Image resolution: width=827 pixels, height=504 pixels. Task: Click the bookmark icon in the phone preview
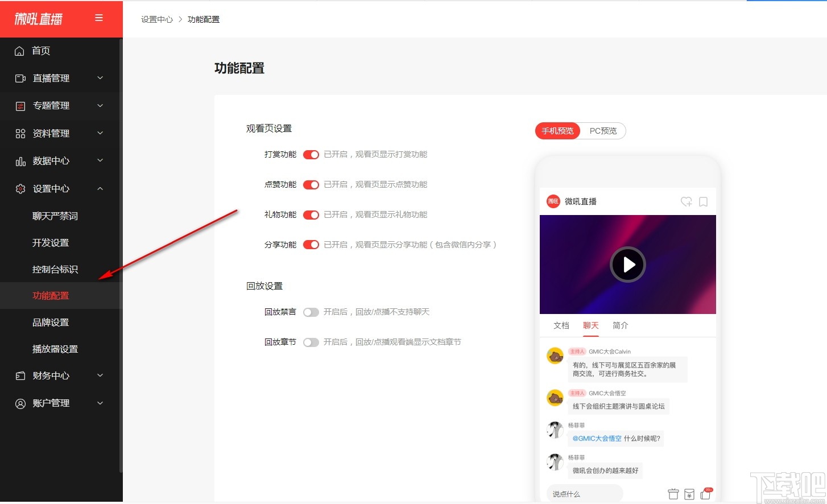point(703,201)
